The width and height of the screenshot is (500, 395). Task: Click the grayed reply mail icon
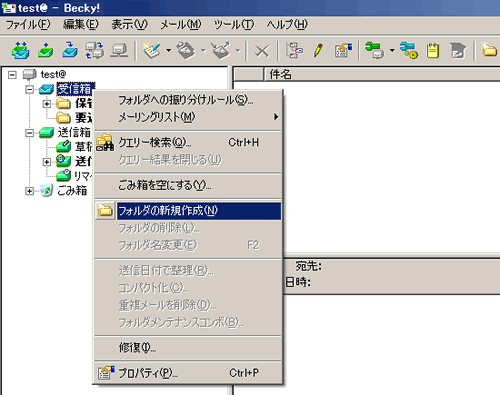pos(186,51)
